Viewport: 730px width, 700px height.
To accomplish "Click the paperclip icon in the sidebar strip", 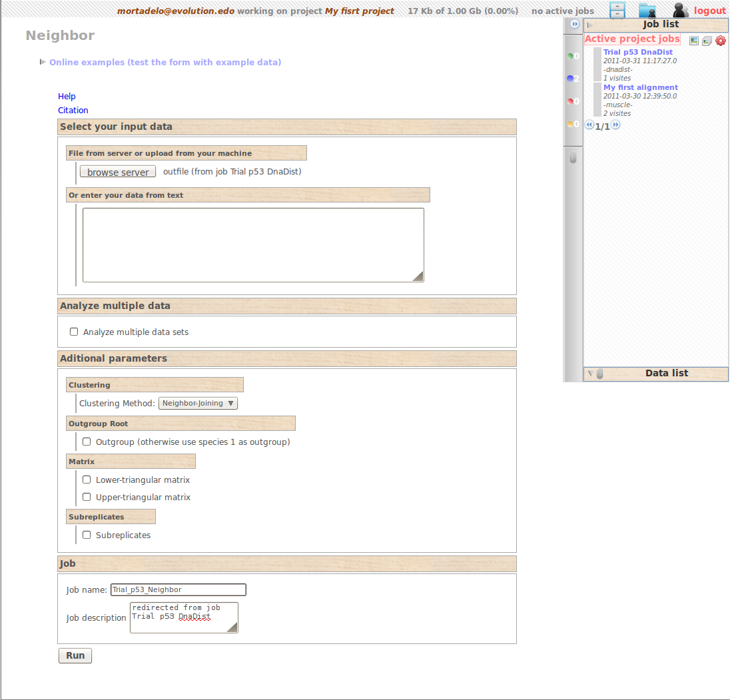I will (x=573, y=159).
